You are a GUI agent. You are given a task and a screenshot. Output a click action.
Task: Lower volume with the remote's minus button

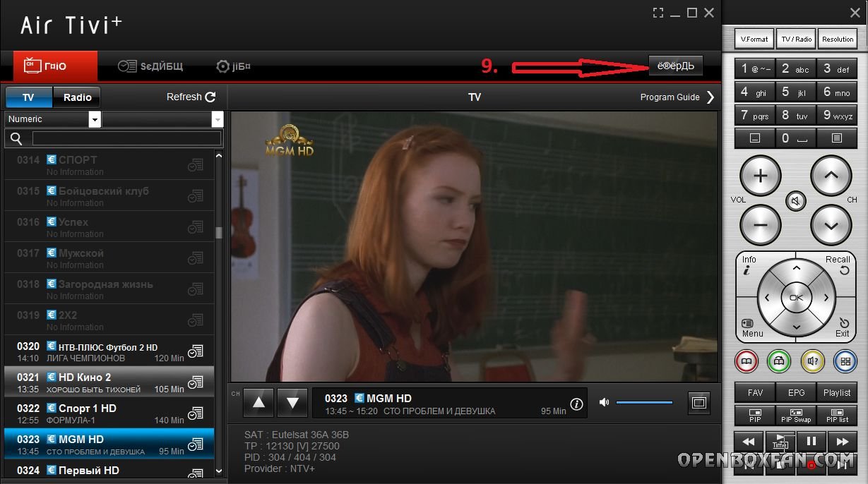coord(760,225)
